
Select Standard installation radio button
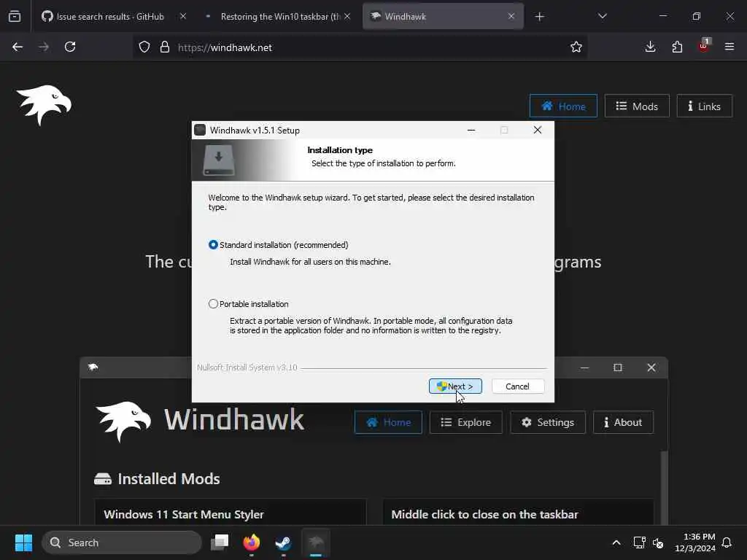pyautogui.click(x=213, y=245)
